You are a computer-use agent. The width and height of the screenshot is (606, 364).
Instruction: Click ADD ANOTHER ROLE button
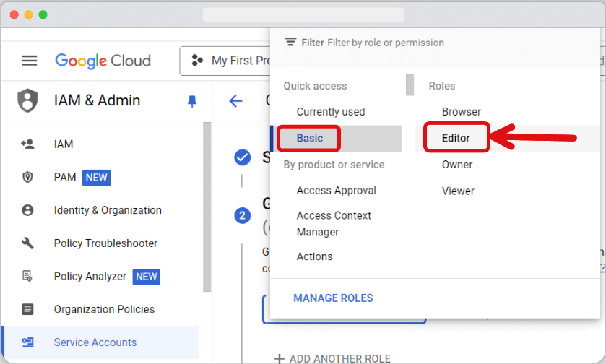click(x=332, y=359)
